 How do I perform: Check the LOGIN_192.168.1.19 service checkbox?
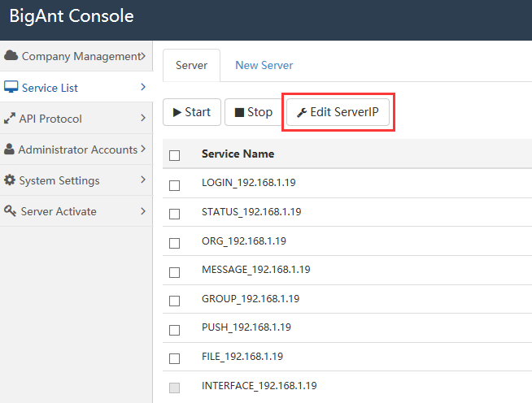pyautogui.click(x=174, y=185)
